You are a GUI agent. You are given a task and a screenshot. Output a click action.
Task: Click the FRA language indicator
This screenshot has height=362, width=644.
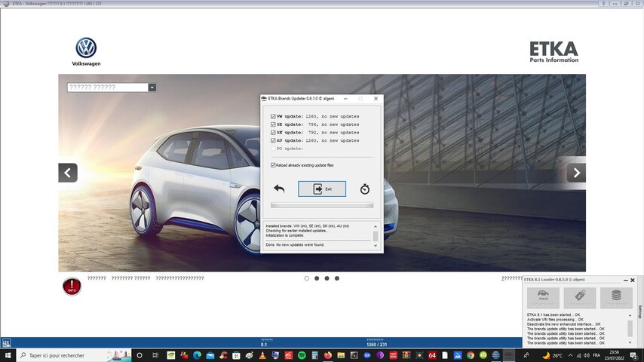tap(596, 355)
